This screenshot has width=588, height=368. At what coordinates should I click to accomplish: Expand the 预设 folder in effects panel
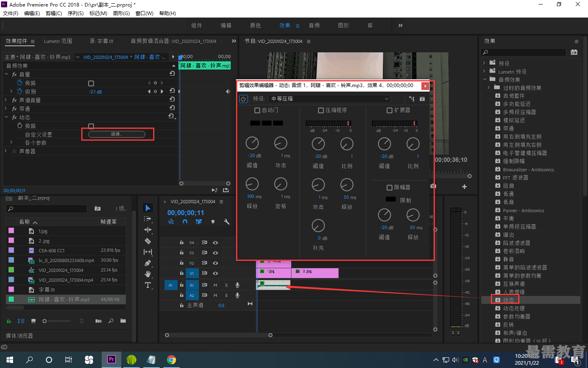point(484,63)
